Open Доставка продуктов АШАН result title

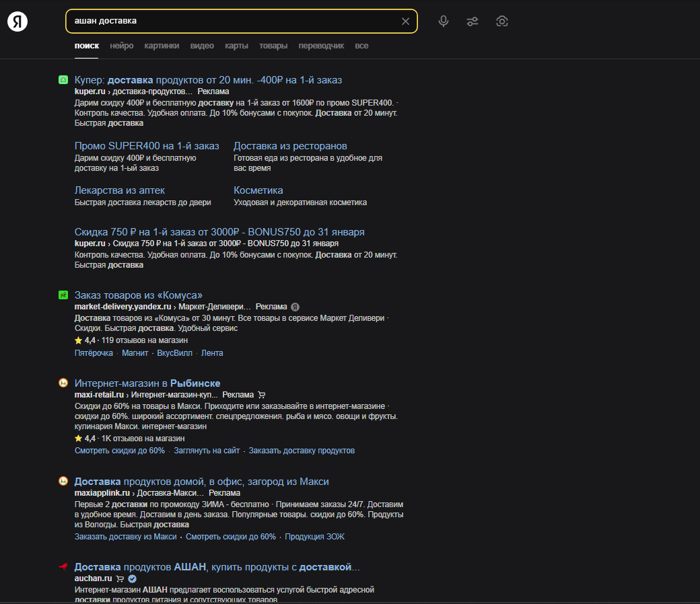217,567
